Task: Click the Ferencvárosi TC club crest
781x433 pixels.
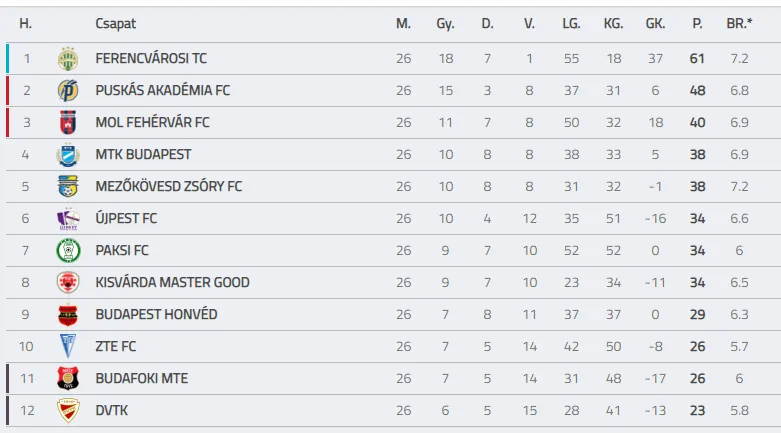Action: [x=68, y=59]
